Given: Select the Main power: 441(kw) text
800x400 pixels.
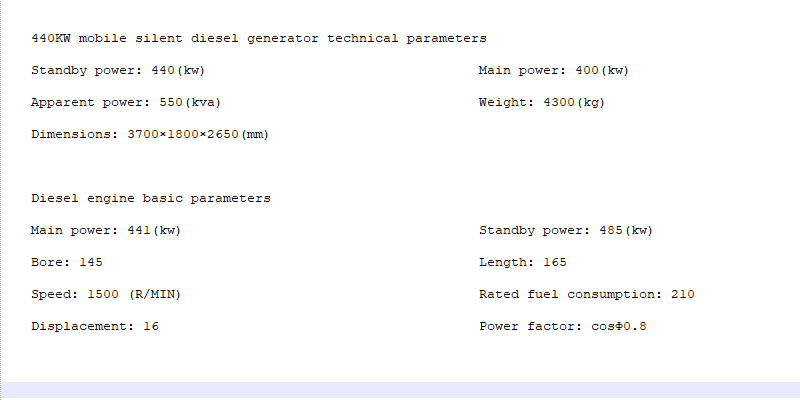Looking at the screenshot, I should coord(106,231).
